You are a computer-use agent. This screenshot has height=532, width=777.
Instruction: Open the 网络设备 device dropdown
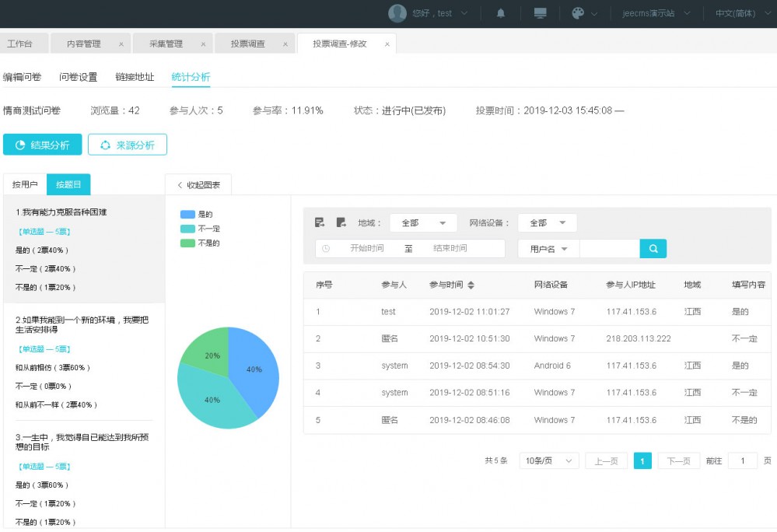tap(547, 222)
